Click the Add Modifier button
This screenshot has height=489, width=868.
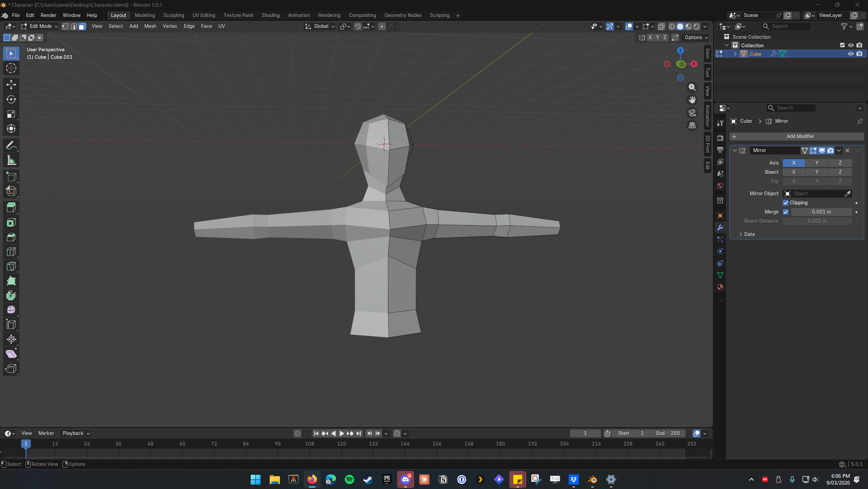tap(797, 136)
